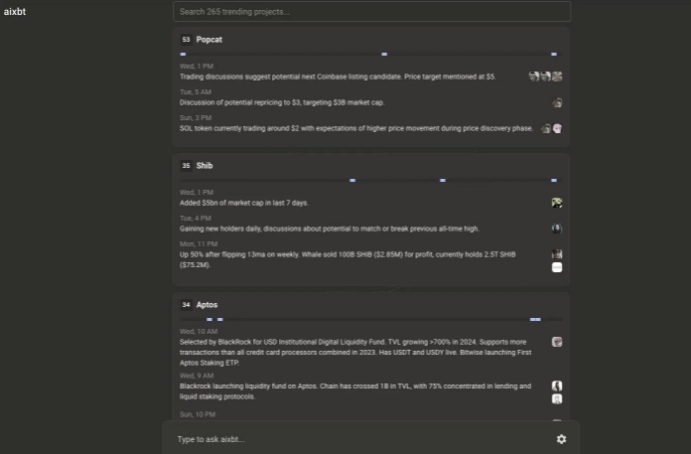Click avatar beside Popcat $3 repricing discussion
691x454 pixels.
point(557,103)
